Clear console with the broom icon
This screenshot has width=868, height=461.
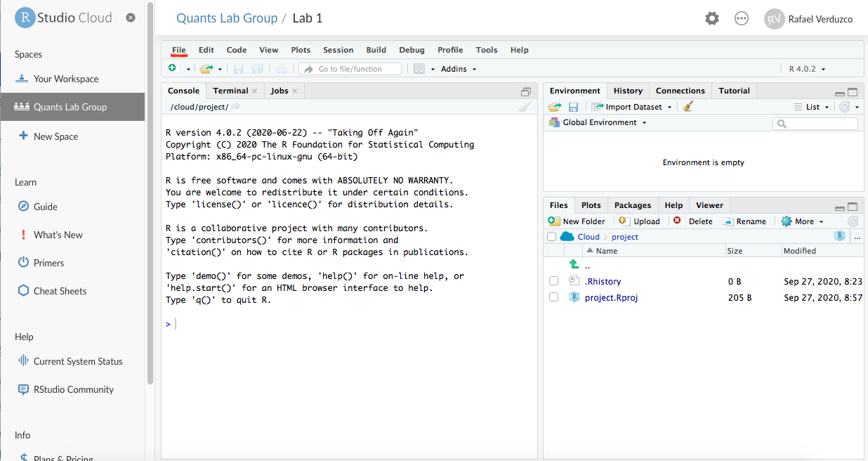[525, 107]
